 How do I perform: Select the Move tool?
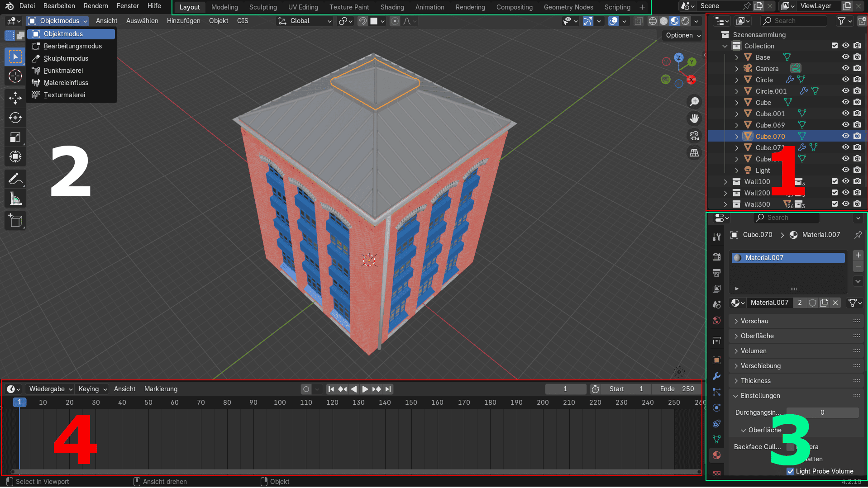tap(15, 98)
